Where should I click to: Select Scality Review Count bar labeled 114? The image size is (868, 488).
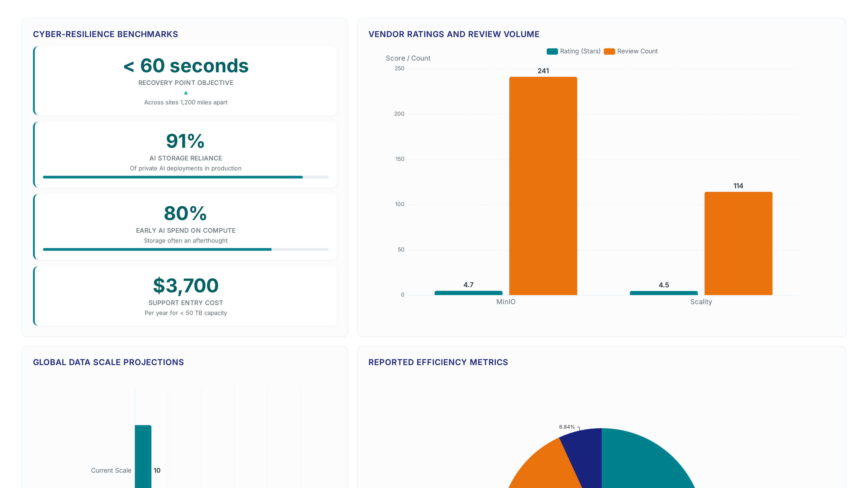(738, 244)
